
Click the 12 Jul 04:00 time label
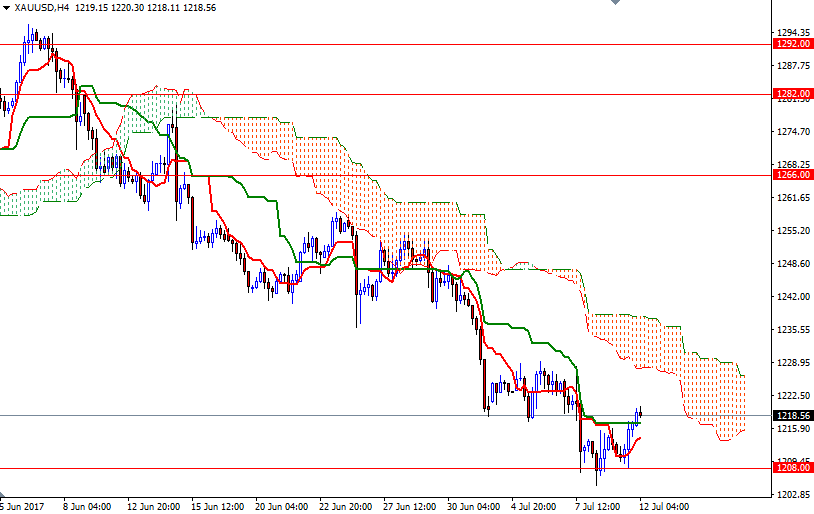(665, 506)
